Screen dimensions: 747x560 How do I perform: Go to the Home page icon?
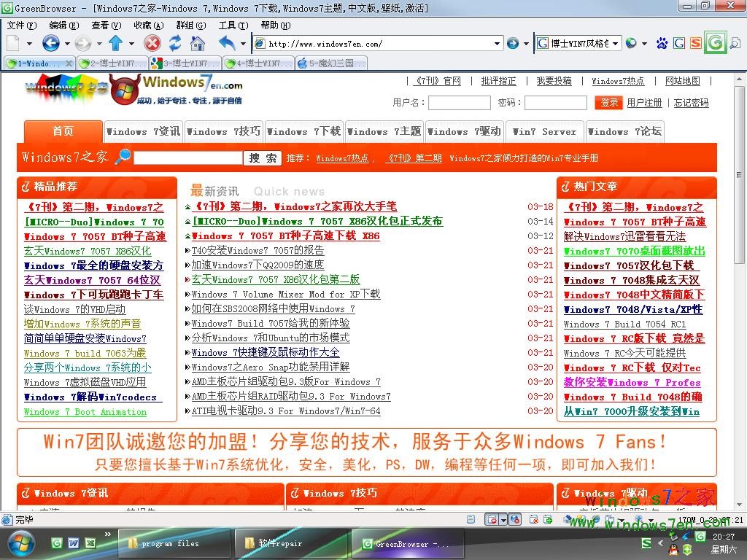tap(198, 44)
